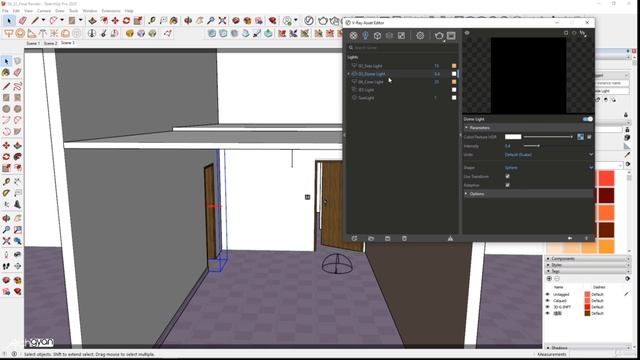Open Window menu
This screenshot has height=360, width=640.
[90, 11]
